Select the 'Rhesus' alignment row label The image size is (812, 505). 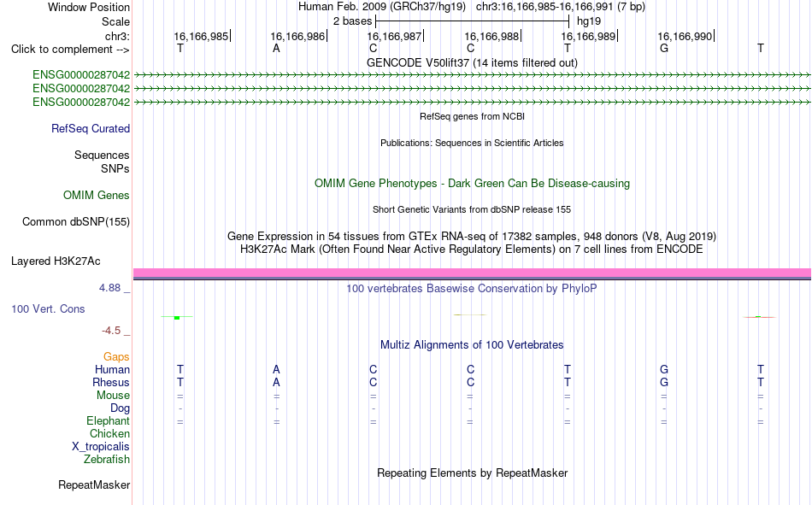click(111, 382)
